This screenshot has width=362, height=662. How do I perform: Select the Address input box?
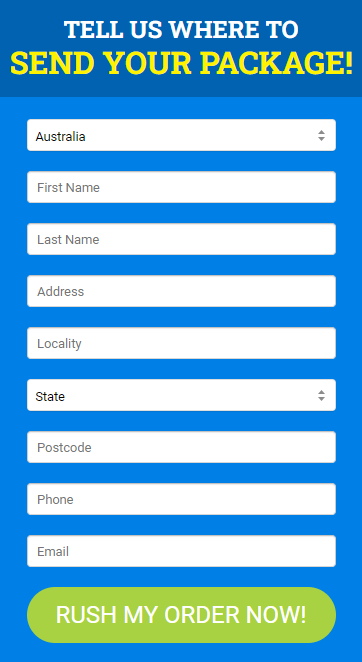[181, 291]
